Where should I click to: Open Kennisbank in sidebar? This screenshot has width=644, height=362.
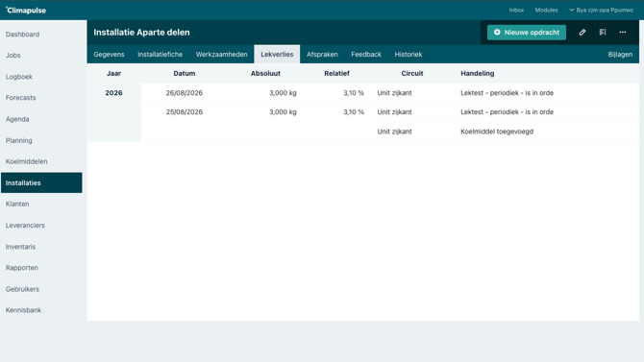(41, 310)
